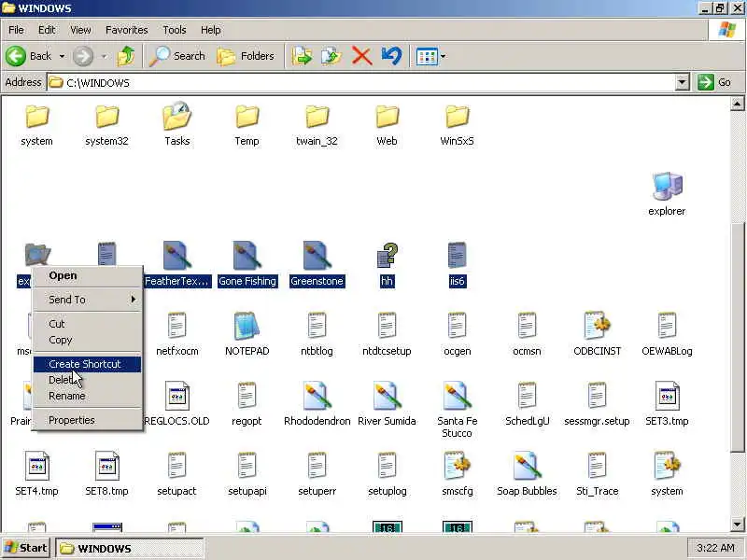Open the Tools menu

coord(175,30)
